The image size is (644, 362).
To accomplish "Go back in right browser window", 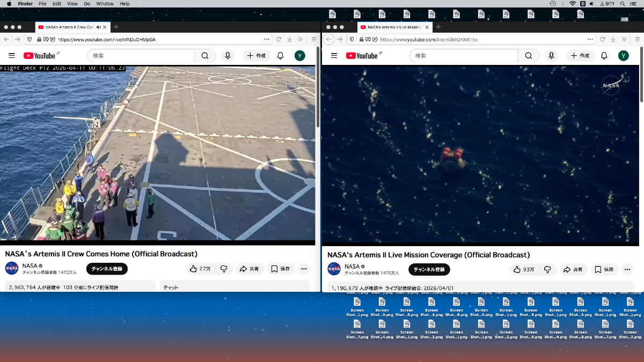I will click(329, 39).
